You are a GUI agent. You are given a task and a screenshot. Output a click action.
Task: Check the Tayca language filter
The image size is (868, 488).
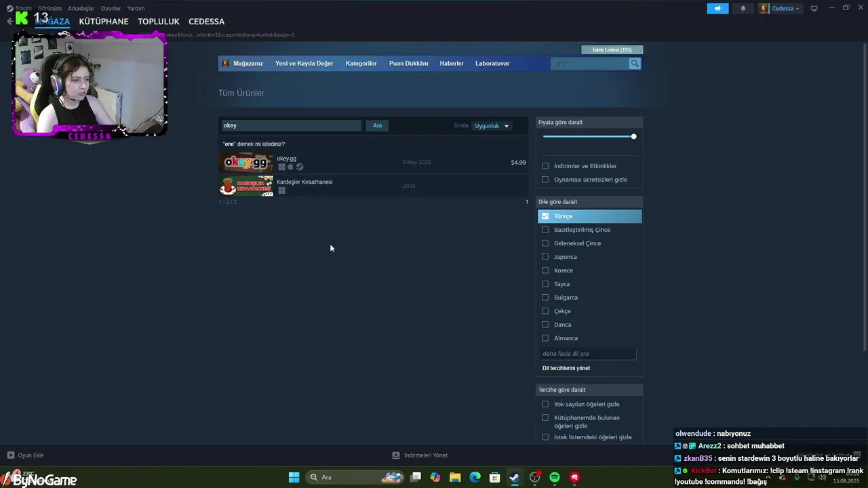click(x=545, y=284)
